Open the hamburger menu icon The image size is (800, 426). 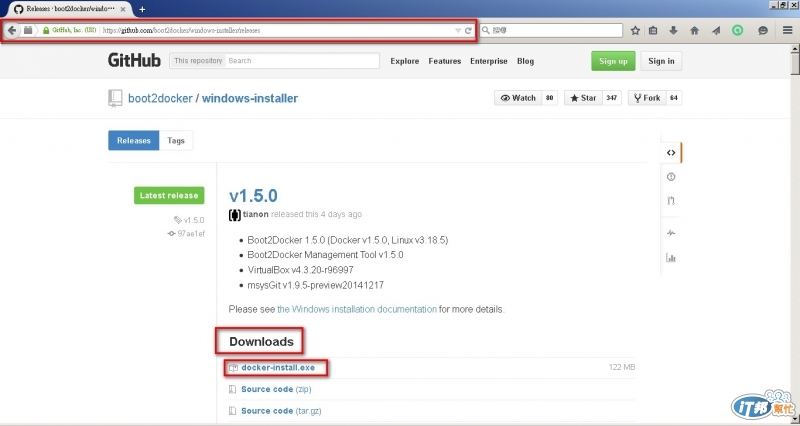[x=788, y=31]
